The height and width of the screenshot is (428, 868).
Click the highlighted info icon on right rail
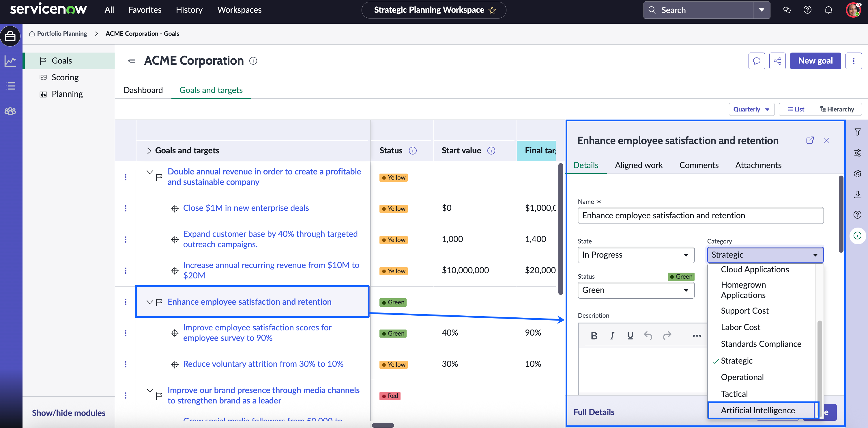858,235
